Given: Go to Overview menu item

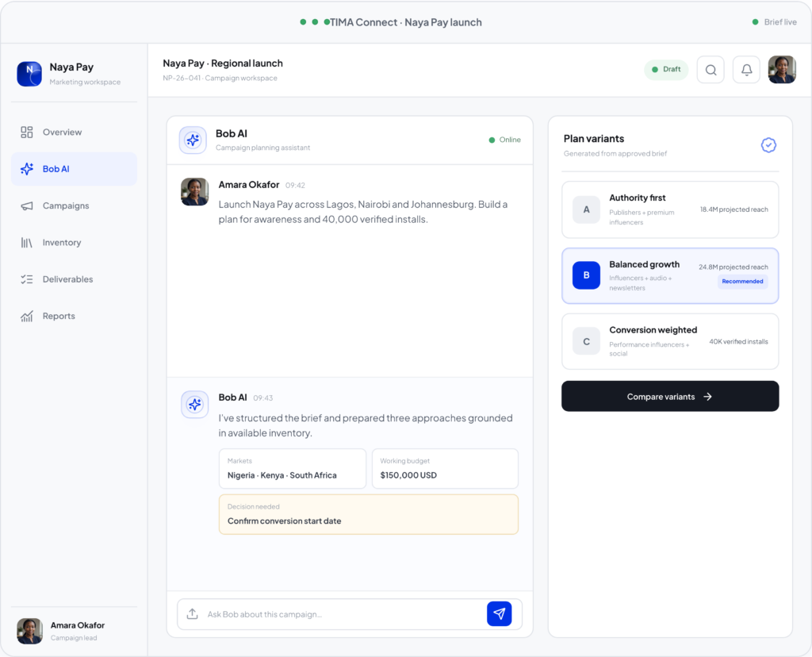Looking at the screenshot, I should pyautogui.click(x=74, y=133).
